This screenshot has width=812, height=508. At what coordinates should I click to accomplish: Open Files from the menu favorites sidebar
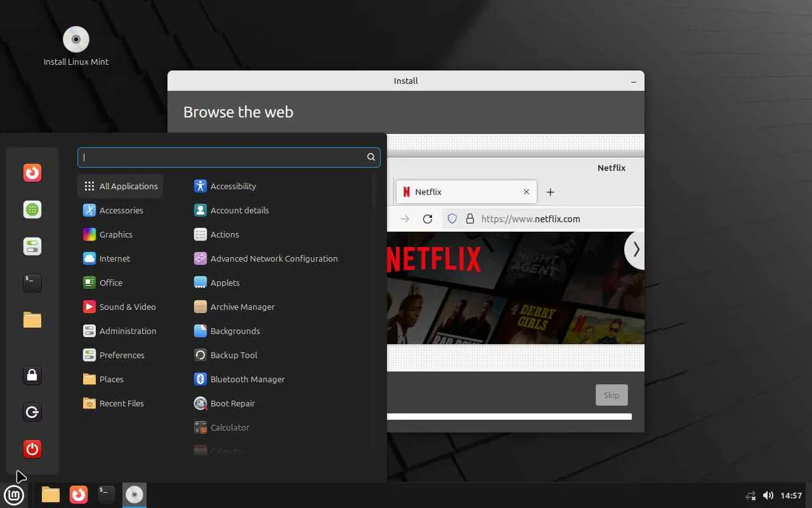pos(32,320)
